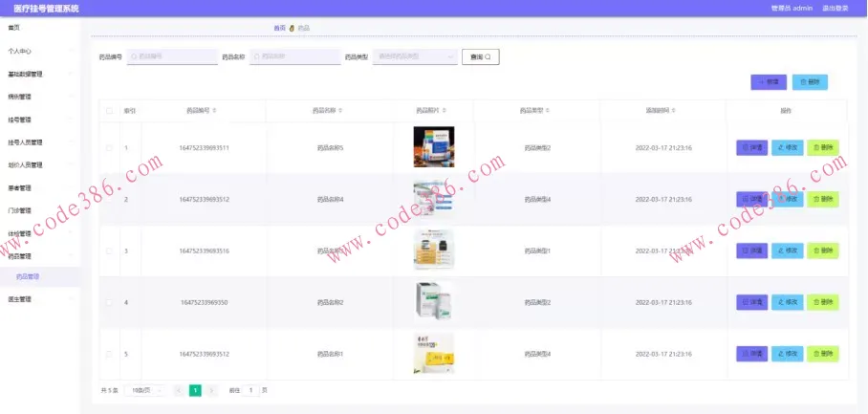Open the 药品类型 filter dropdown
This screenshot has width=868, height=414.
pos(415,56)
